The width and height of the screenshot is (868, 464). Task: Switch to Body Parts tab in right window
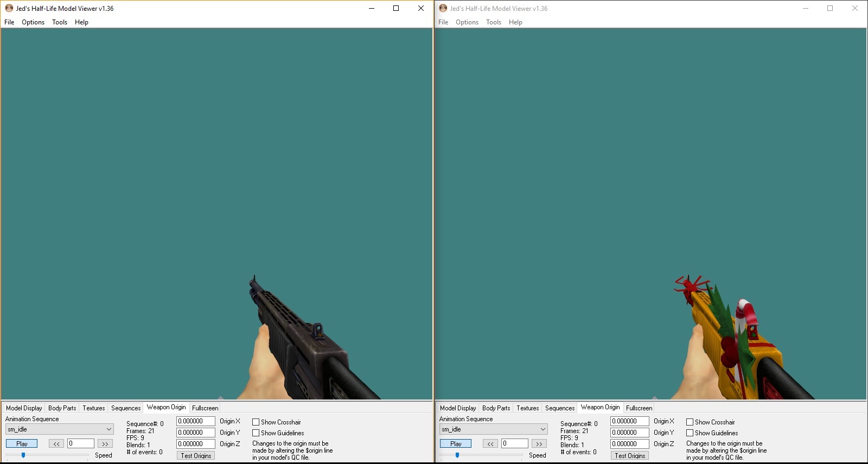tap(496, 408)
